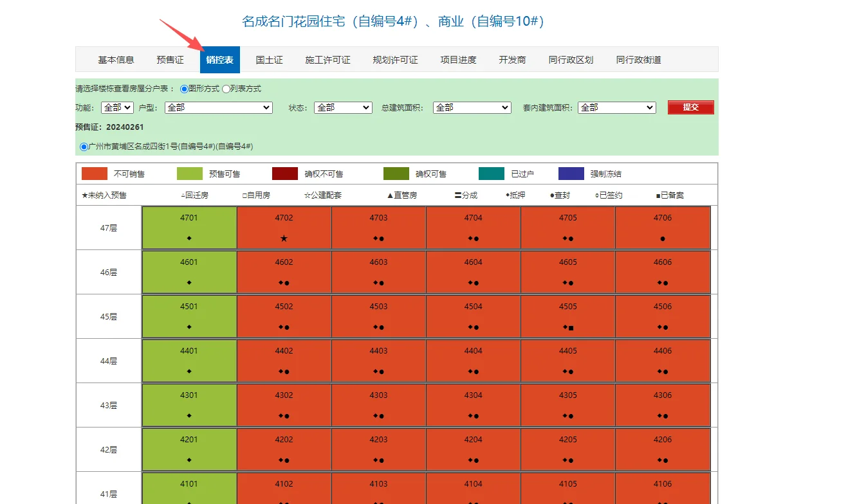Click the ▲直管房 legend symbol
The width and height of the screenshot is (857, 504).
point(401,195)
